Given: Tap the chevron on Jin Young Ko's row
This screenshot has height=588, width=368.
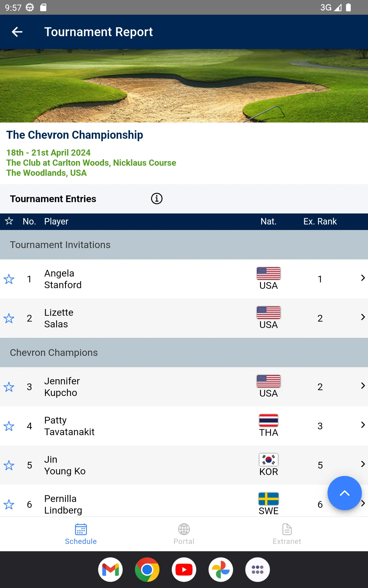Looking at the screenshot, I should click(362, 464).
